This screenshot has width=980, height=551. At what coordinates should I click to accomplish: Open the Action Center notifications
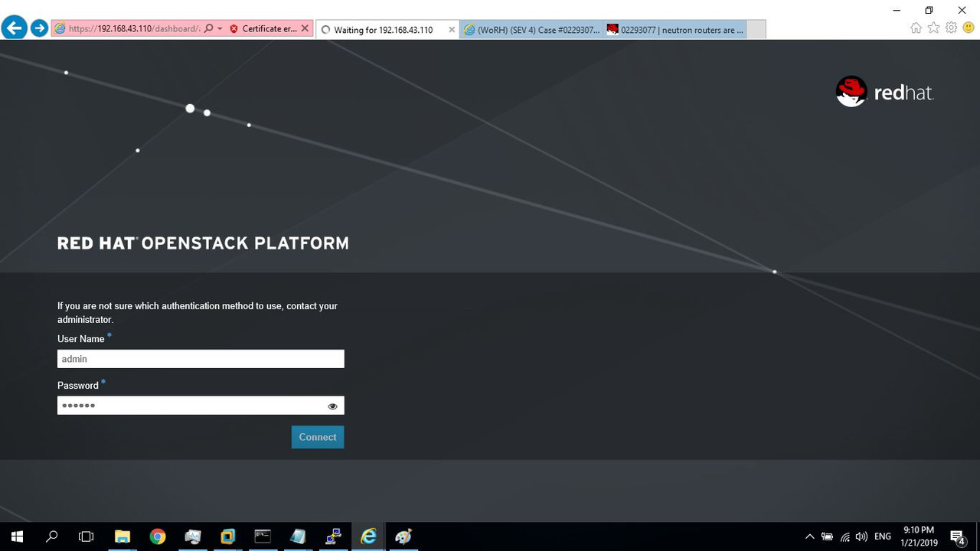point(958,536)
